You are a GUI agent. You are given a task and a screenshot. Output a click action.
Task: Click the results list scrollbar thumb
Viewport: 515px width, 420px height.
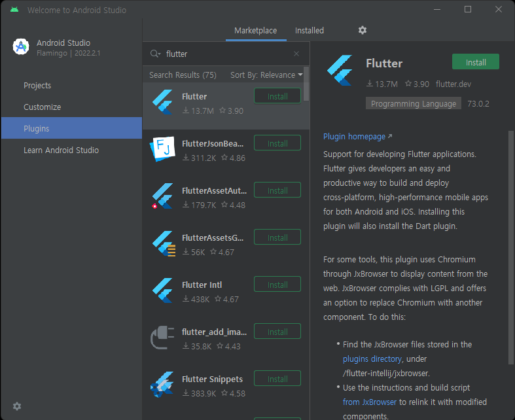point(306,84)
